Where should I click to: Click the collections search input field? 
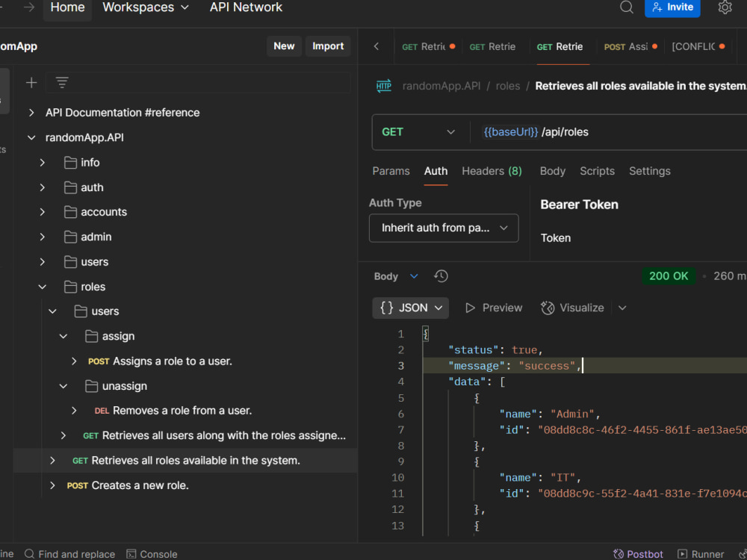click(x=198, y=83)
